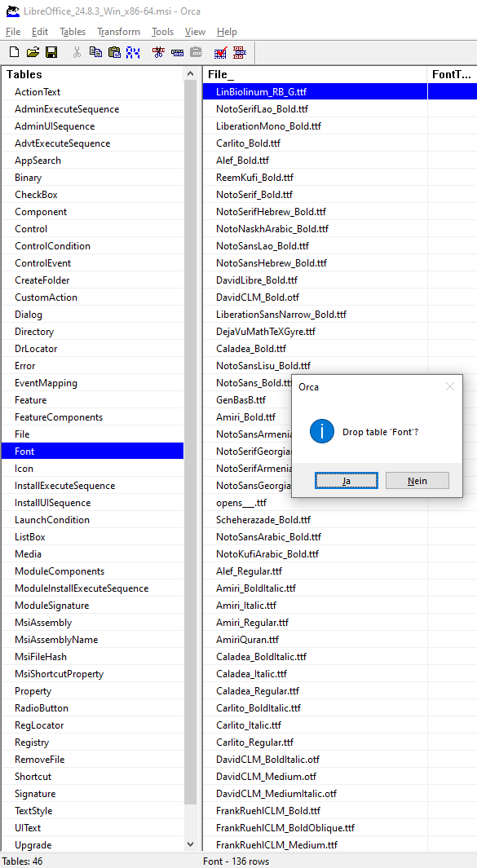The width and height of the screenshot is (477, 868).
Task: Select the CustomAction table
Action: tap(92, 297)
